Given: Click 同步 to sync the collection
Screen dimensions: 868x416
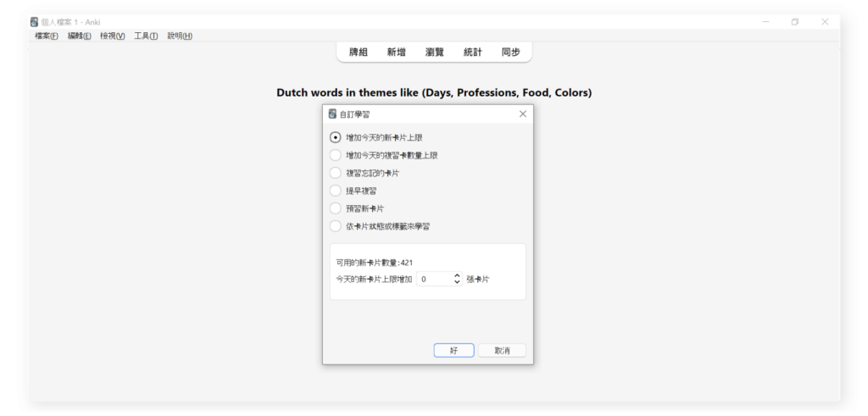Looking at the screenshot, I should (510, 53).
